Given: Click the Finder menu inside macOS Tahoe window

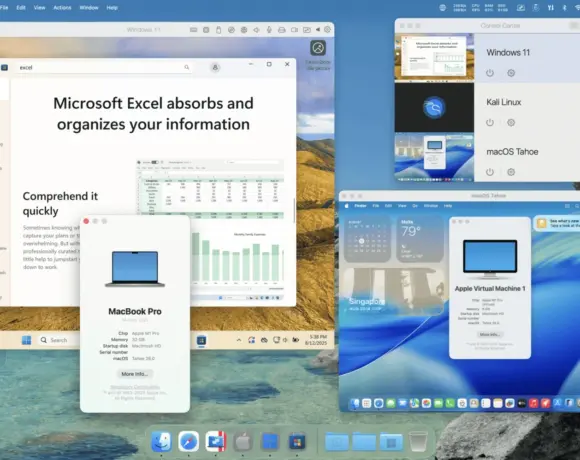Looking at the screenshot, I should tap(360, 206).
